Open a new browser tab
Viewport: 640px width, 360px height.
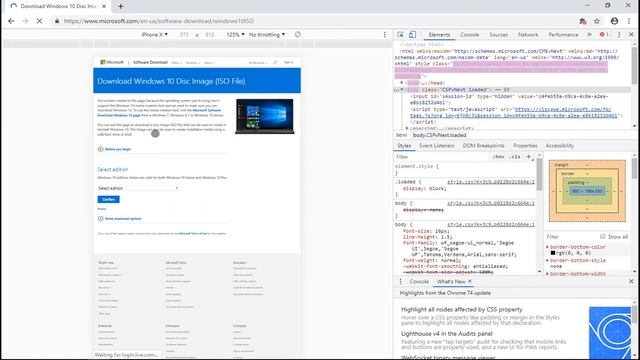pos(120,6)
